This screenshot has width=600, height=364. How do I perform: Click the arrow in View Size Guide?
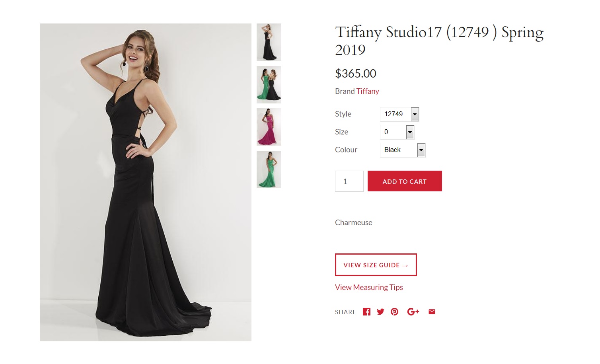pos(405,265)
